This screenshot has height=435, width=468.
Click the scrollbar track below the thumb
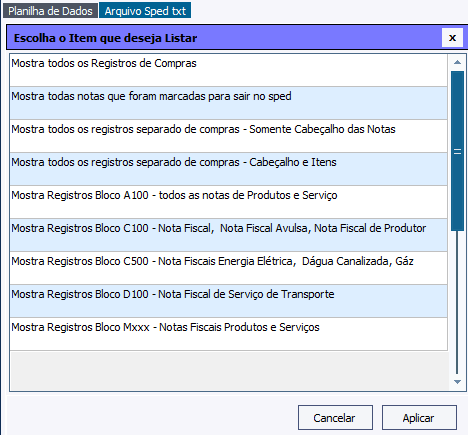457,303
